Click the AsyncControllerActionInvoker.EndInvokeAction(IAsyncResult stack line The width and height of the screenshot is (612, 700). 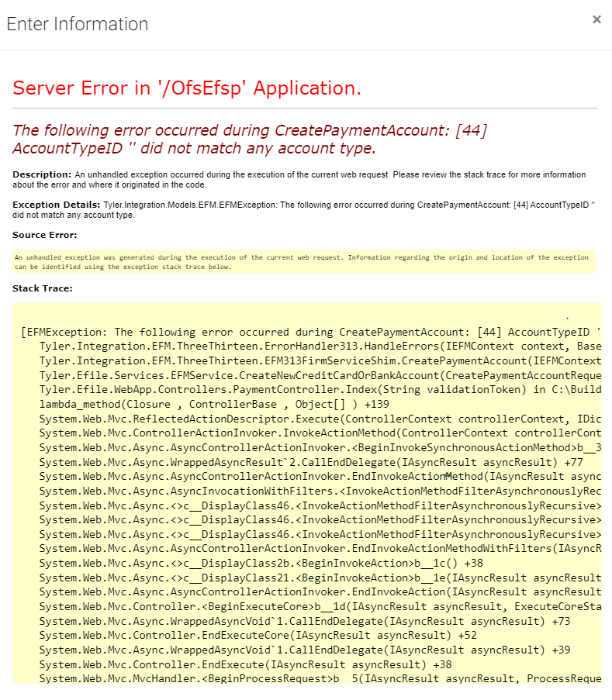point(320,592)
